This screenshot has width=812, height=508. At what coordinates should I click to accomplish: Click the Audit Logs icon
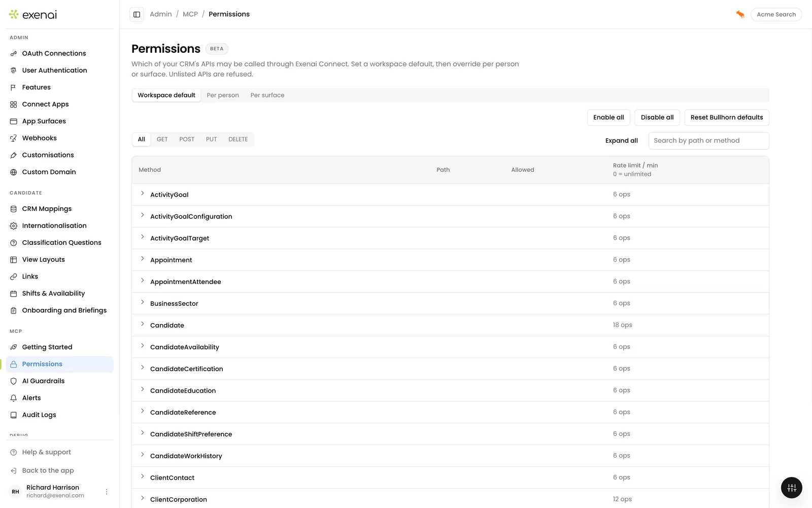[14, 415]
